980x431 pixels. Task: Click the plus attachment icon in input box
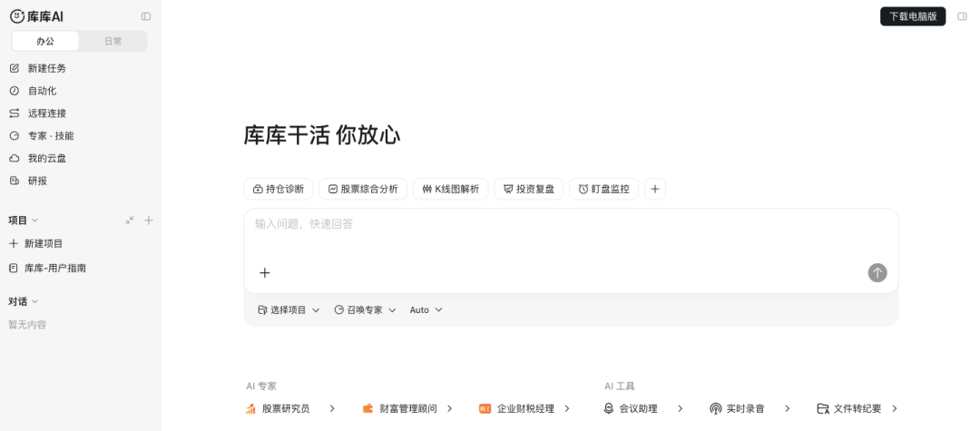tap(264, 272)
